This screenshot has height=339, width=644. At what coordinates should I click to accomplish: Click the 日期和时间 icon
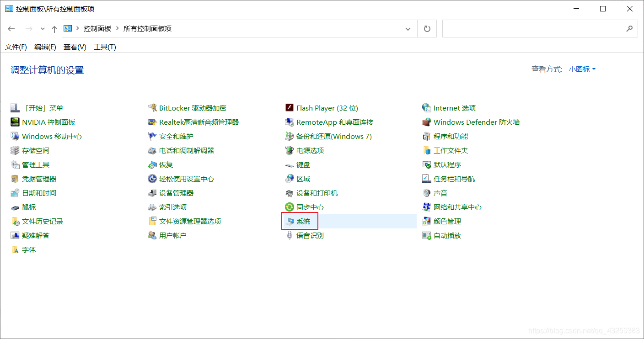15,193
